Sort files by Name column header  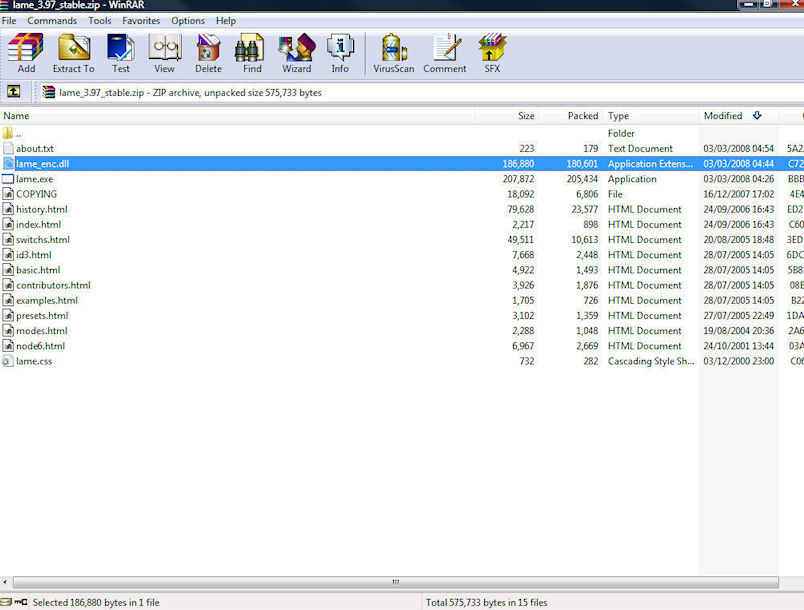(237, 116)
